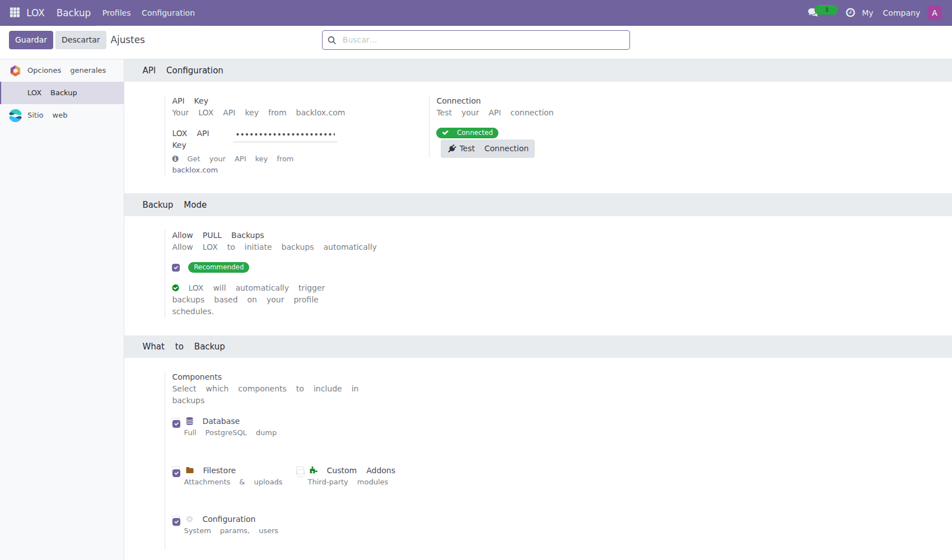Click the Connected status badge
The height and width of the screenshot is (560, 952).
(467, 133)
